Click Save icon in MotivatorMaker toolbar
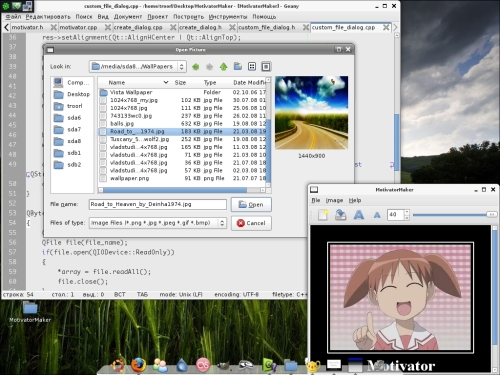Image resolution: width=500 pixels, height=375 pixels. [340, 215]
